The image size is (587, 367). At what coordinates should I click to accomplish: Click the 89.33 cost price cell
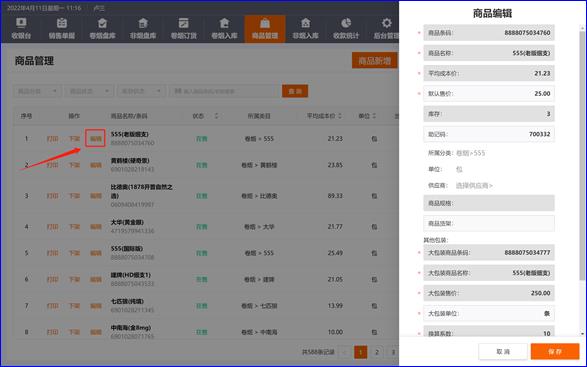point(335,196)
